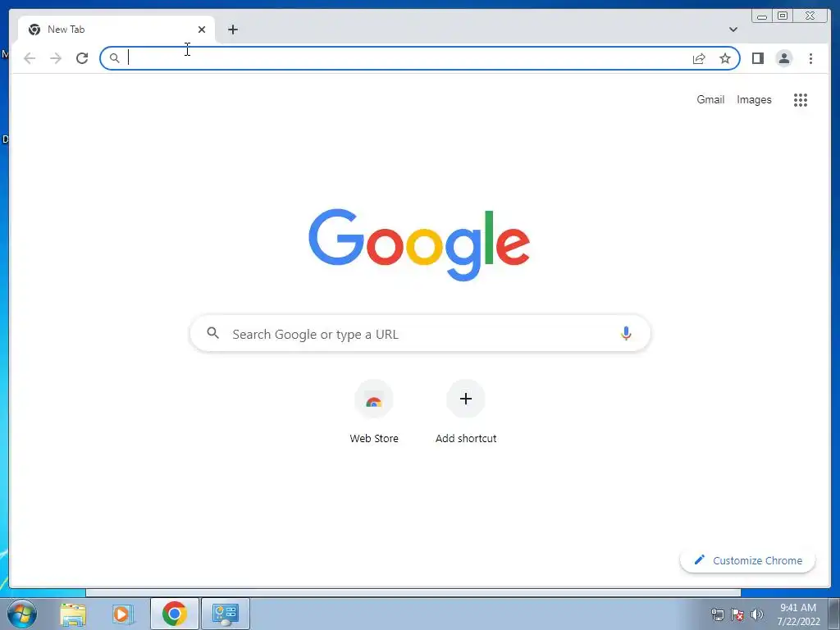840x630 pixels.
Task: Minimize the Chrome window
Action: [762, 16]
